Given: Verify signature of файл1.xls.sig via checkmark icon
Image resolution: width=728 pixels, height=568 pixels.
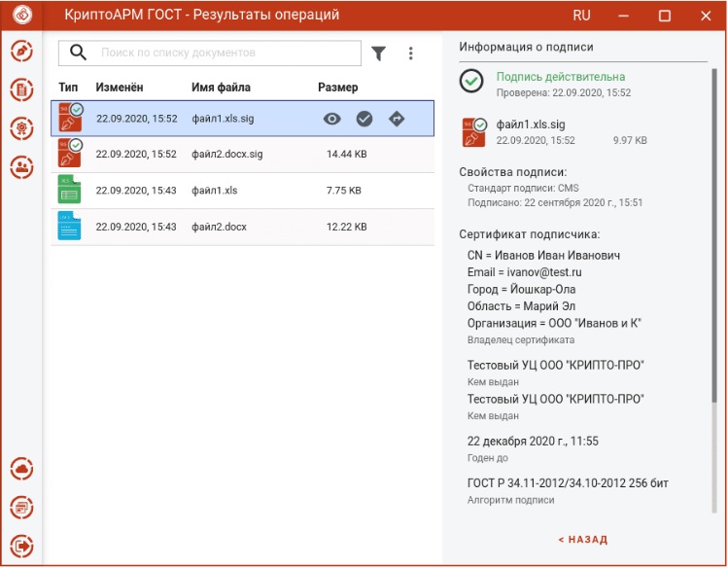Looking at the screenshot, I should 364,119.
